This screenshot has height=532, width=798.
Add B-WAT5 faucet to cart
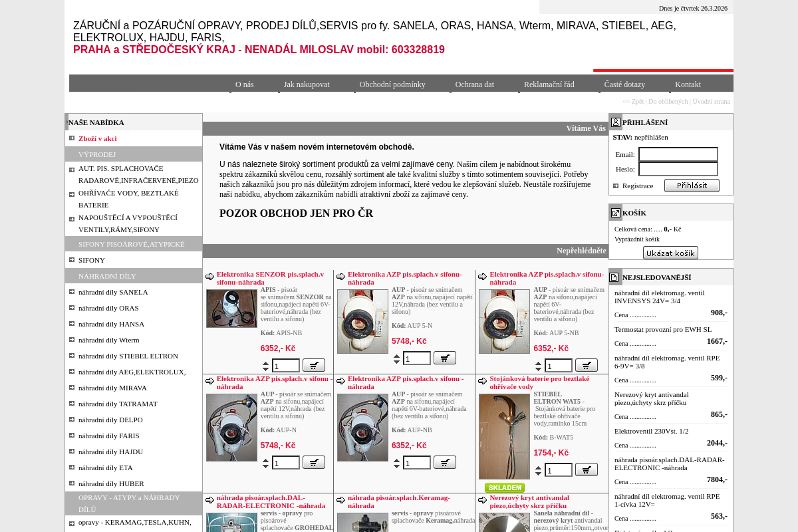click(587, 469)
